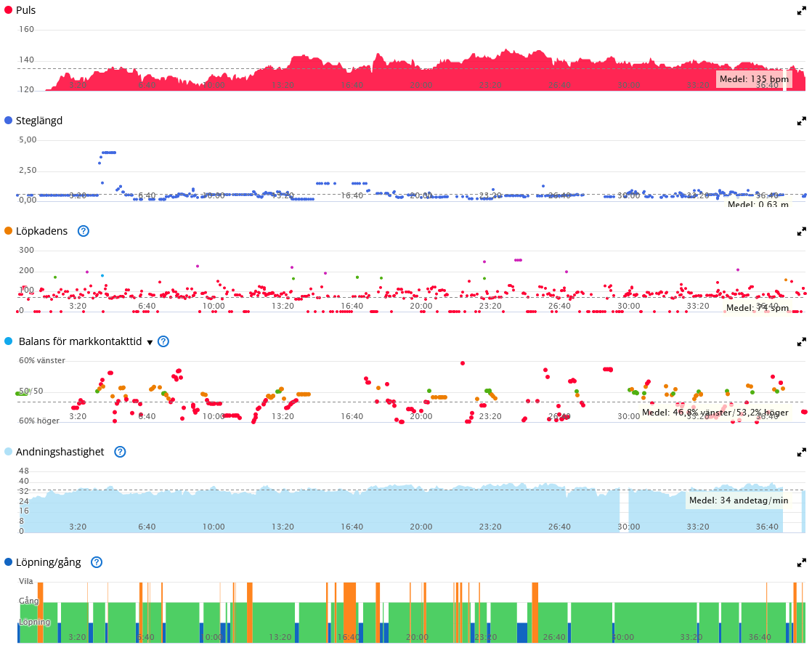Click the Löpning axis label in the bottom chart
812x653 pixels.
tap(35, 622)
